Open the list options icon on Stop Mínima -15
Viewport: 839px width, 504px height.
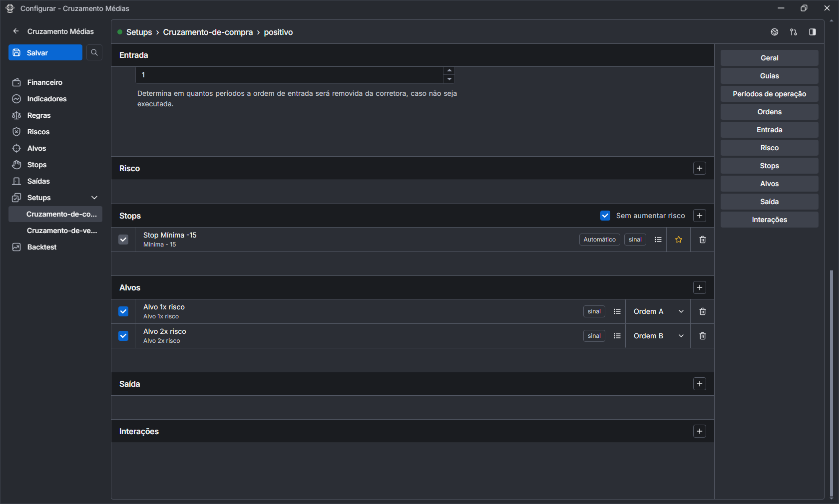(658, 240)
